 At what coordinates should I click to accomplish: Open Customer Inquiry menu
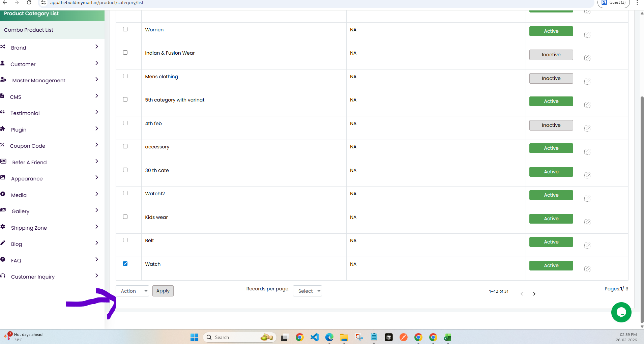pyautogui.click(x=33, y=277)
